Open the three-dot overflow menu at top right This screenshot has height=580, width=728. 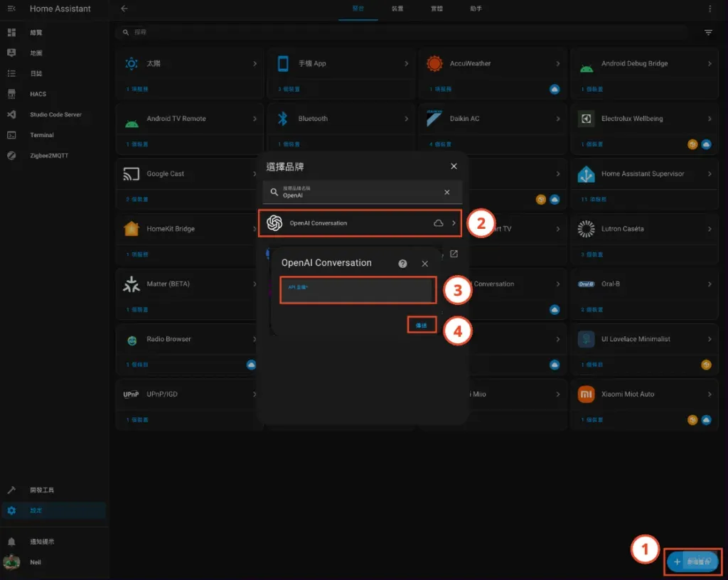pyautogui.click(x=710, y=9)
